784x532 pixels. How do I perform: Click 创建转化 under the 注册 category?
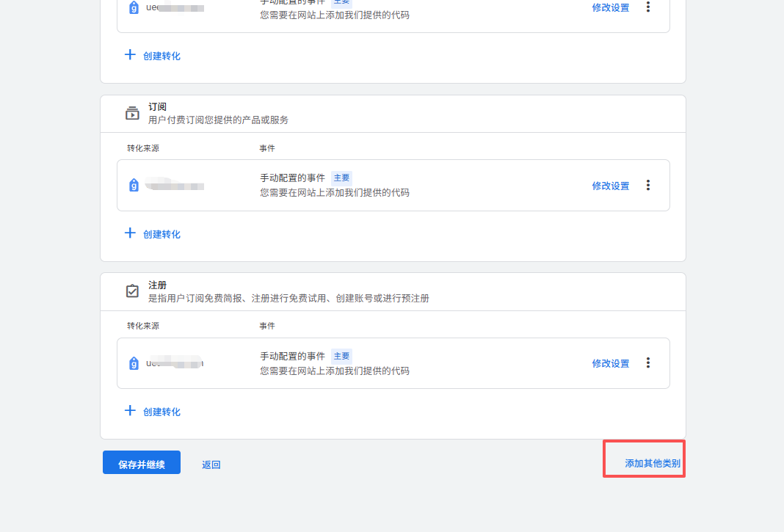click(153, 412)
